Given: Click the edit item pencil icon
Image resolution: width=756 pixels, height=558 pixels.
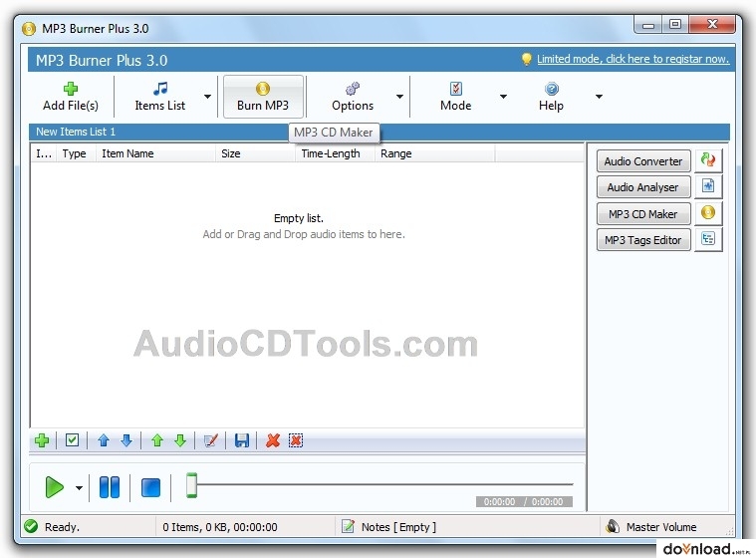Looking at the screenshot, I should [x=211, y=440].
